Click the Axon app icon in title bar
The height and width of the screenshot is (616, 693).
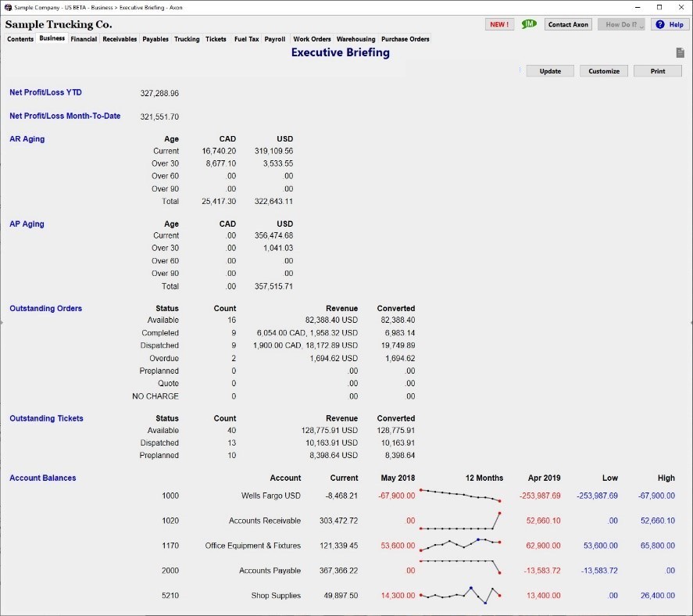coord(7,7)
